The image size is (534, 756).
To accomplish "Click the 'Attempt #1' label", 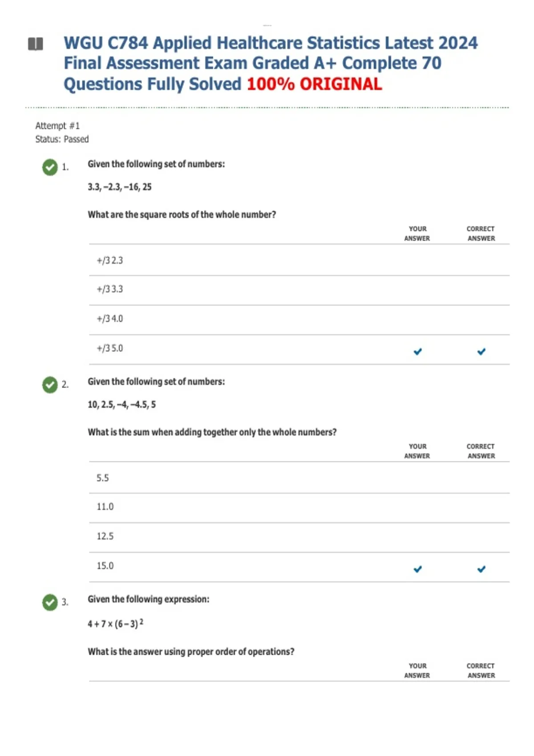I will tap(57, 126).
